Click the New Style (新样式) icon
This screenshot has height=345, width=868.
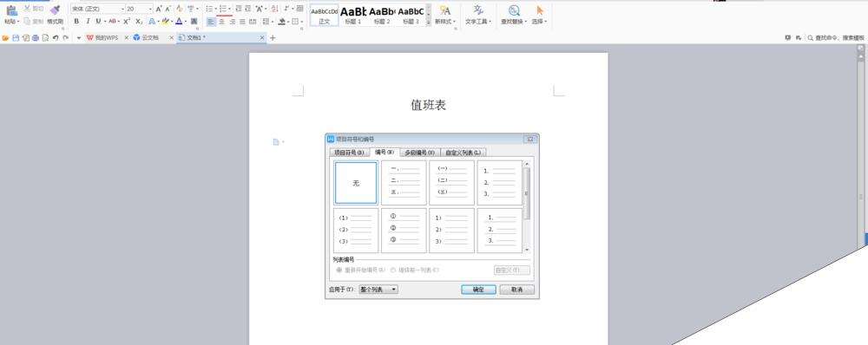pos(444,10)
